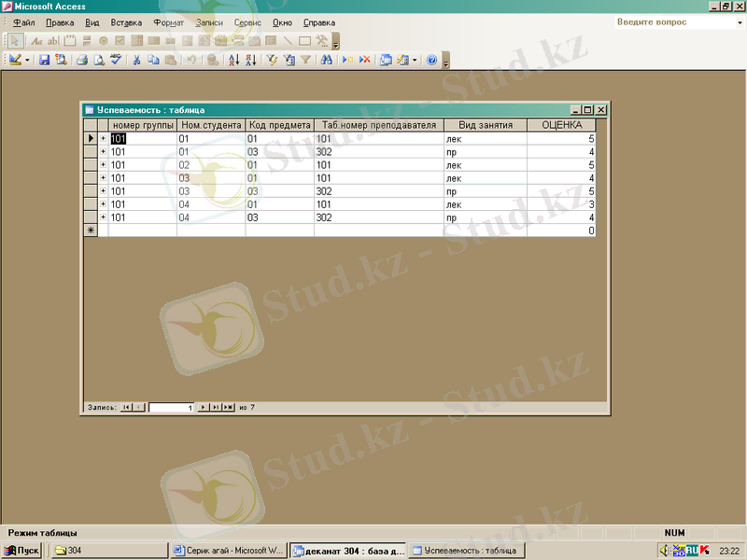Image resolution: width=747 pixels, height=560 pixels.
Task: Expand subdatasheet of the first row
Action: point(103,138)
